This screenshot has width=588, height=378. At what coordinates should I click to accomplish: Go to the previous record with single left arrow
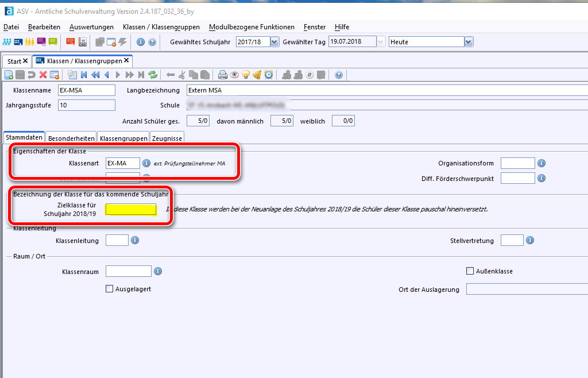click(x=107, y=75)
